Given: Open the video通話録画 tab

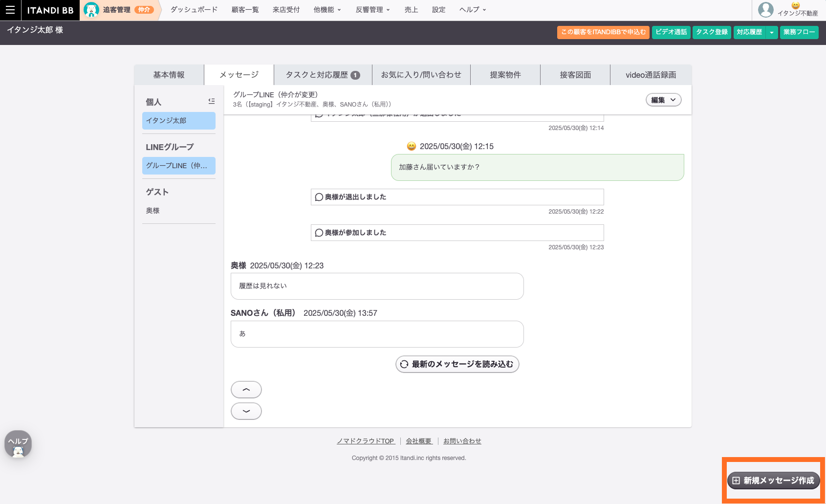Looking at the screenshot, I should pos(651,75).
